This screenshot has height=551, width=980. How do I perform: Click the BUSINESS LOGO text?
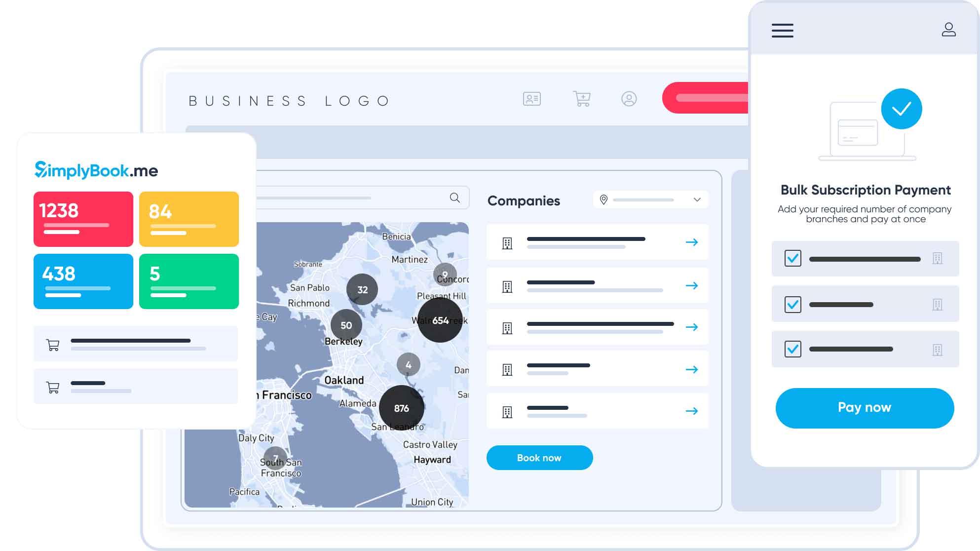[x=289, y=101]
